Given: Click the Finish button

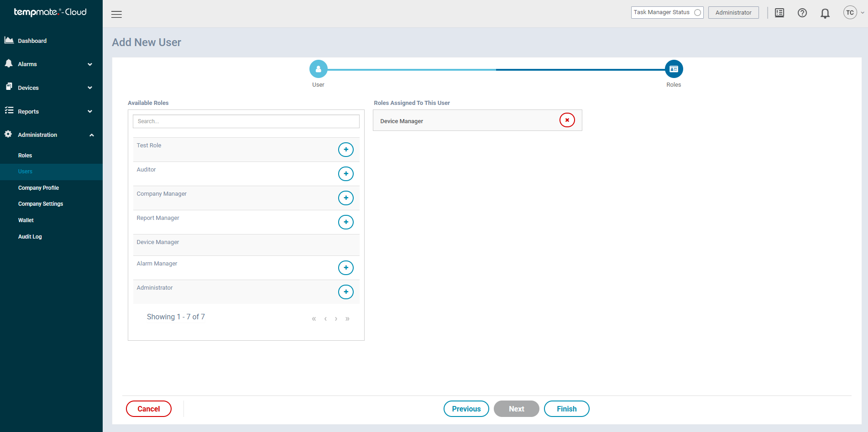Looking at the screenshot, I should click(567, 409).
